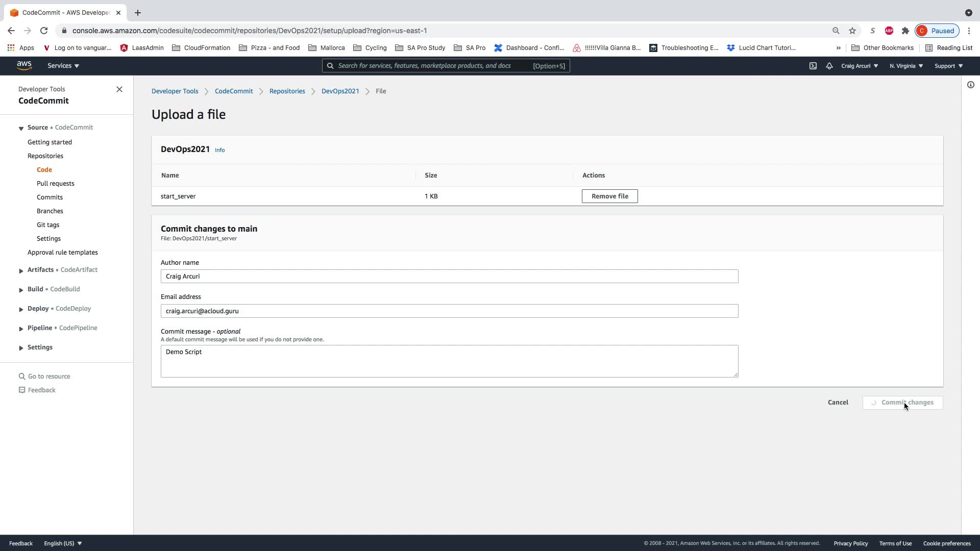Expand the Artifacts CodeArtifact section

pos(21,270)
